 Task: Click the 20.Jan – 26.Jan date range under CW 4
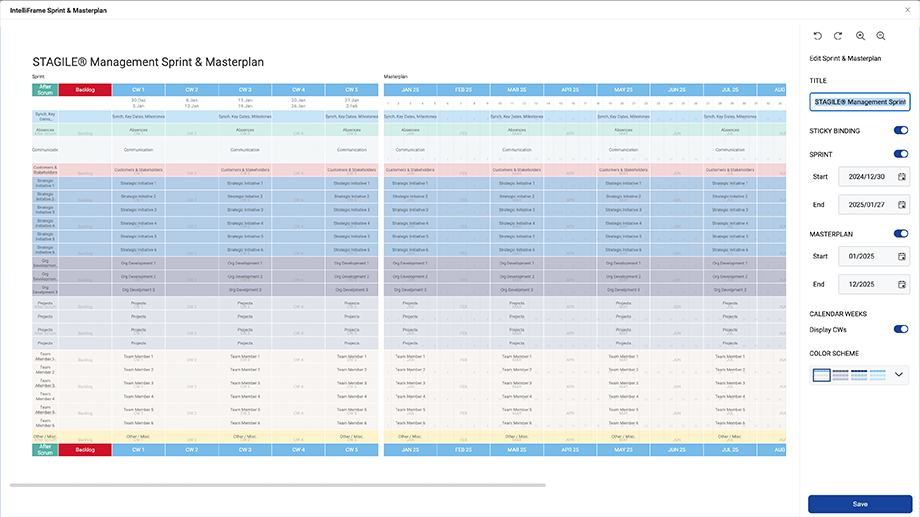[x=299, y=103]
